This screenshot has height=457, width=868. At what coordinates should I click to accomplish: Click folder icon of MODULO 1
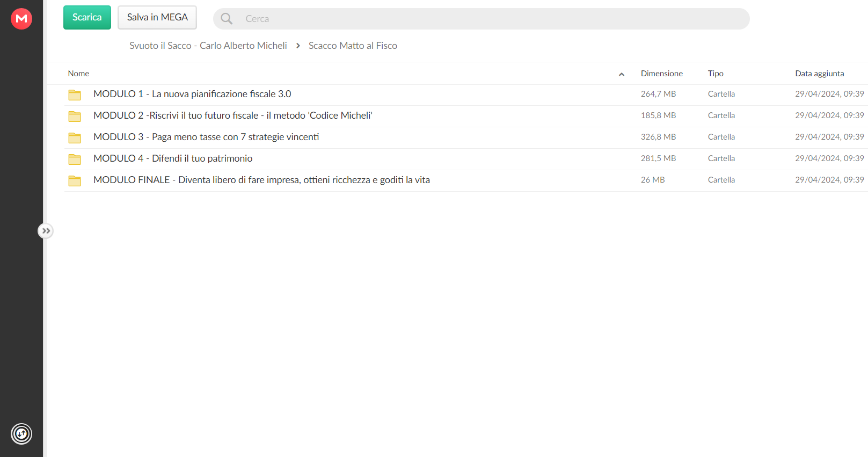click(x=75, y=95)
